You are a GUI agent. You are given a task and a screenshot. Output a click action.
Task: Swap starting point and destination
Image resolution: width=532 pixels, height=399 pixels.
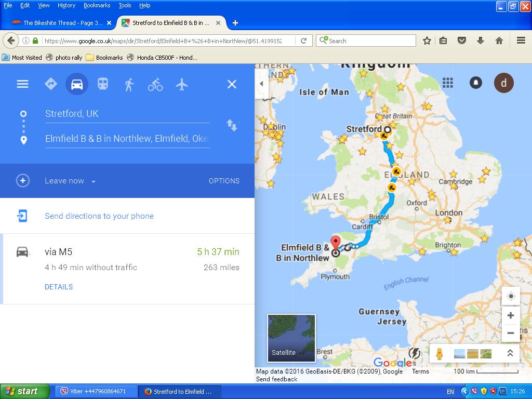point(232,125)
